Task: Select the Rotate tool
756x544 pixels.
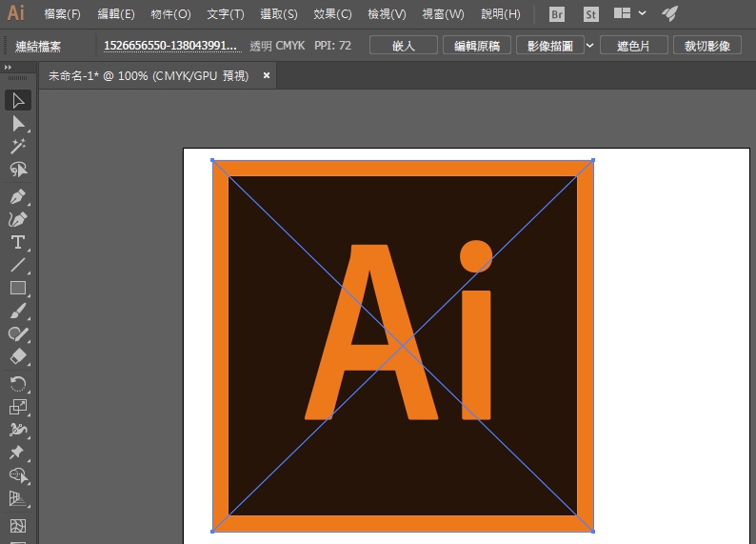Action: (18, 384)
